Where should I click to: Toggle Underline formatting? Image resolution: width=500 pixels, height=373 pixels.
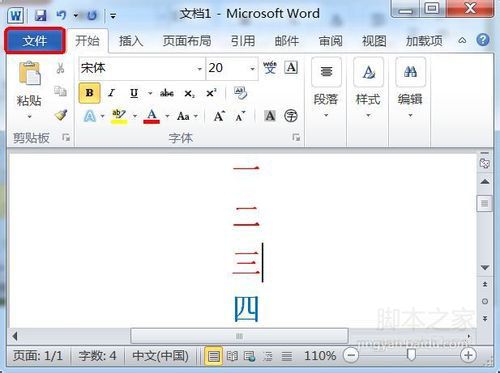[x=134, y=93]
